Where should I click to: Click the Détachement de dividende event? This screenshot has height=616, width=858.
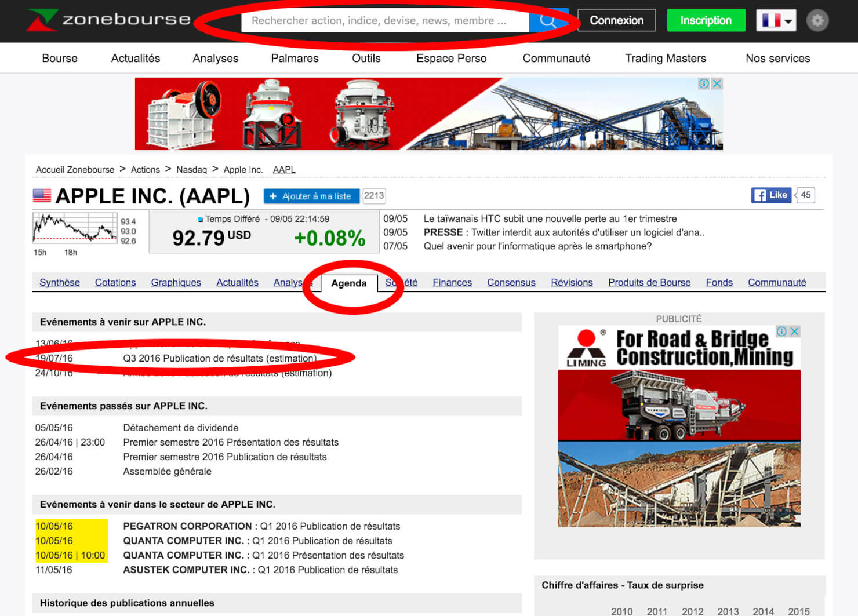(x=181, y=428)
